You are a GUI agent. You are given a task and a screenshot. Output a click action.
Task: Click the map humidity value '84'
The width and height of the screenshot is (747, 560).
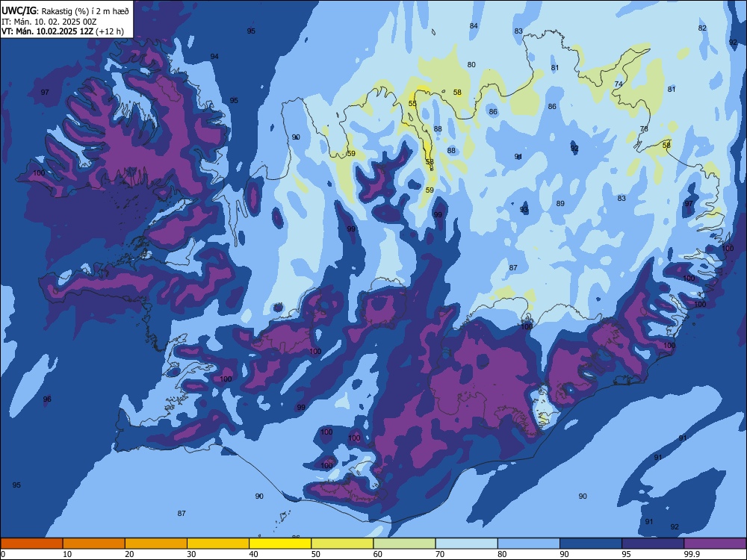(x=473, y=25)
